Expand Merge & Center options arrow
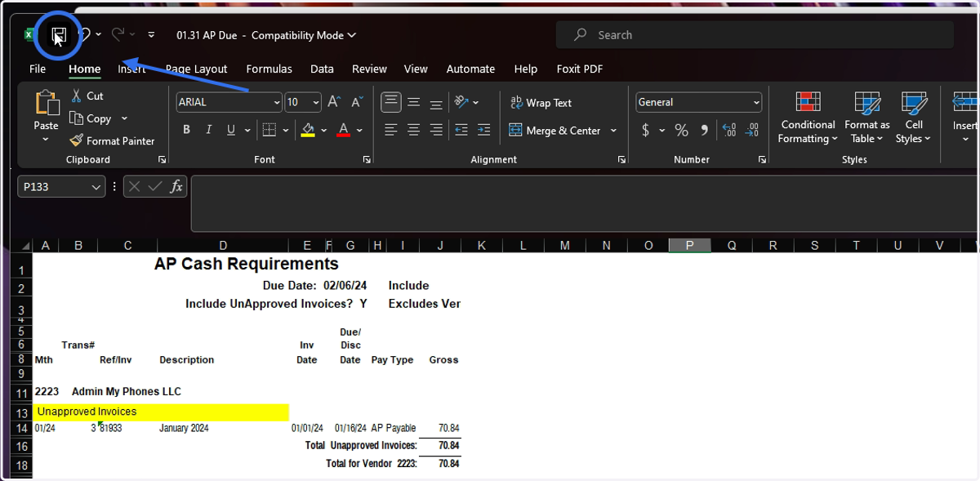The width and height of the screenshot is (980, 481). [613, 131]
